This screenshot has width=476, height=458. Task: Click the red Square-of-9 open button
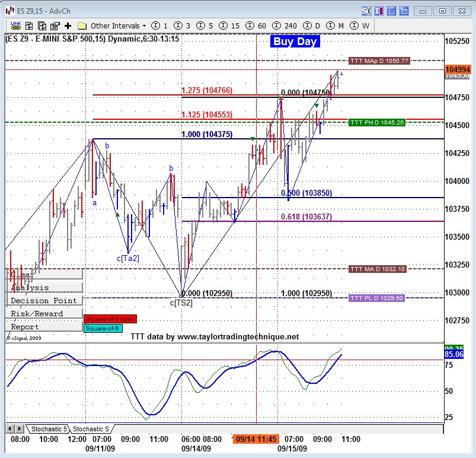[x=110, y=319]
